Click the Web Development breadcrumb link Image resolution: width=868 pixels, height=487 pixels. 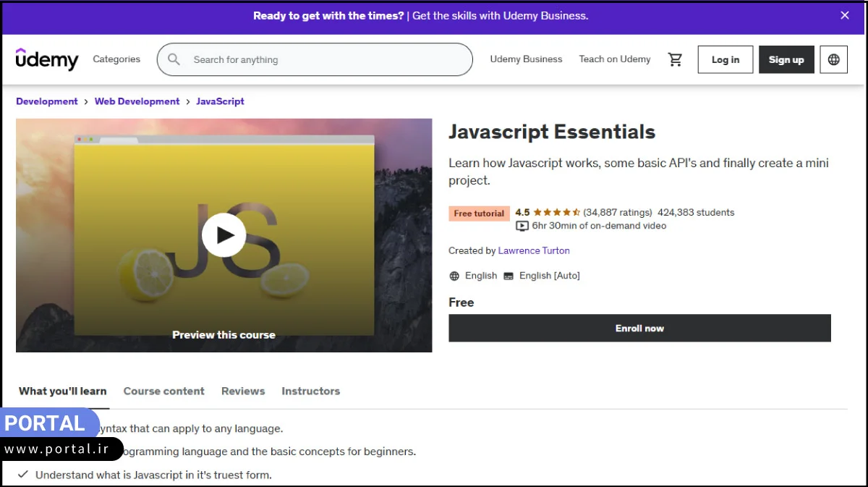tap(137, 101)
